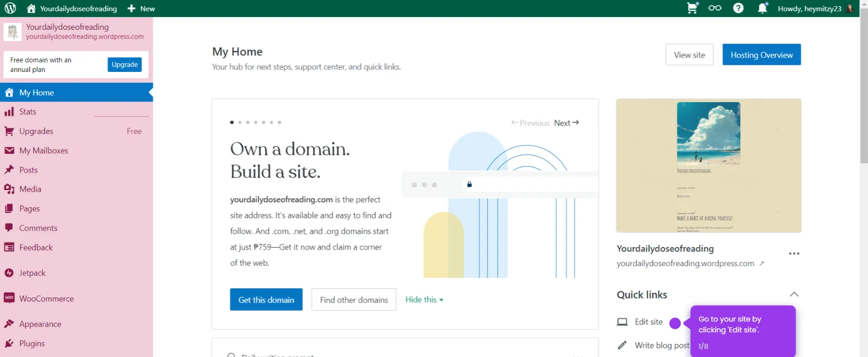Click the Write blog post quick link
868x357 pixels.
point(662,345)
